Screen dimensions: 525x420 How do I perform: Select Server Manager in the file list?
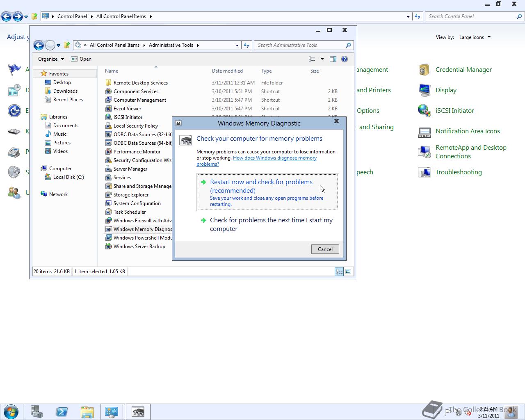[130, 169]
